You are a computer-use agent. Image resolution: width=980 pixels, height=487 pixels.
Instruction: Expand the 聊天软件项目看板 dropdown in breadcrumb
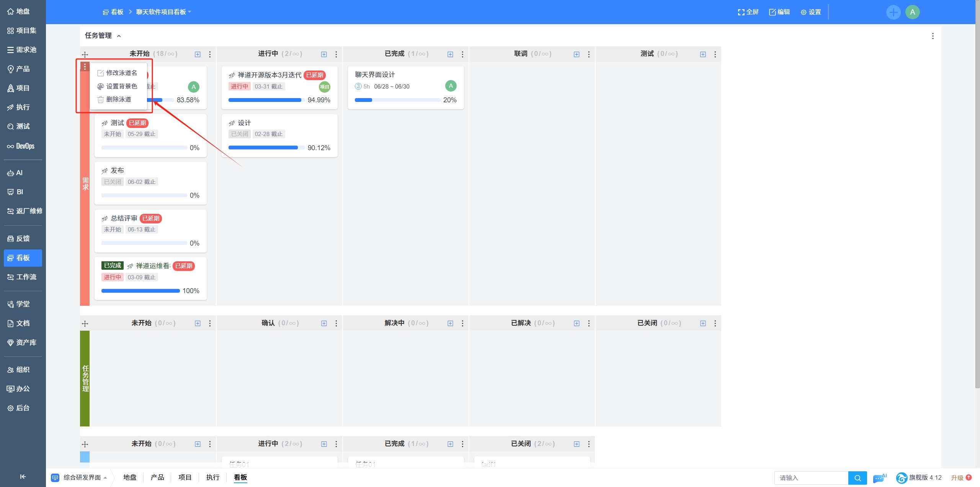pyautogui.click(x=163, y=12)
